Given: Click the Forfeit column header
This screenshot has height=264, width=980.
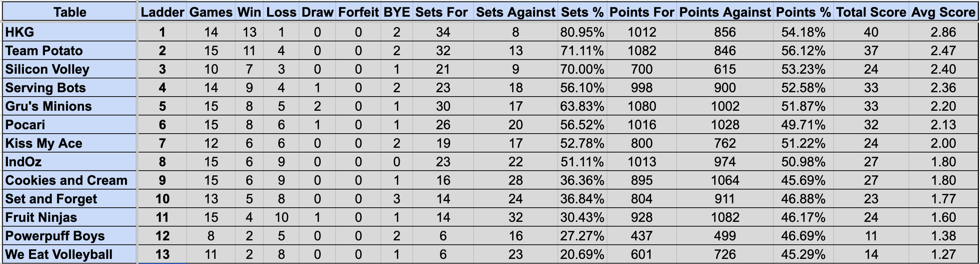Looking at the screenshot, I should (x=358, y=12).
